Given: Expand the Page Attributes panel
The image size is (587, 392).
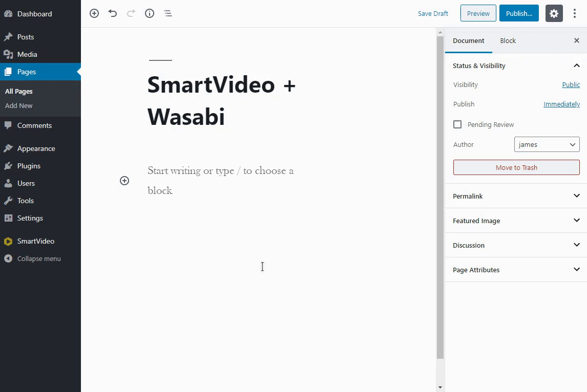Looking at the screenshot, I should [x=516, y=270].
